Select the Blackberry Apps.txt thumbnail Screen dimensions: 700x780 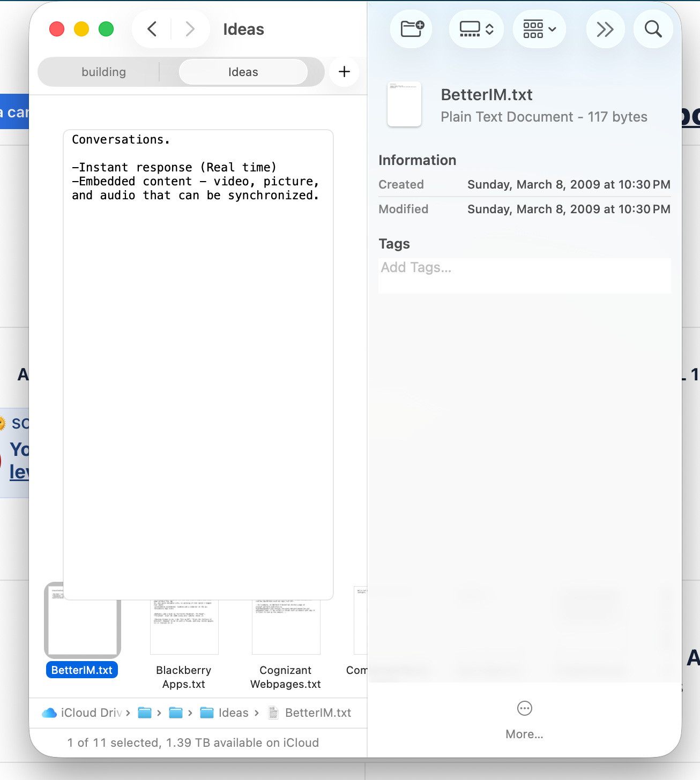[x=184, y=627]
